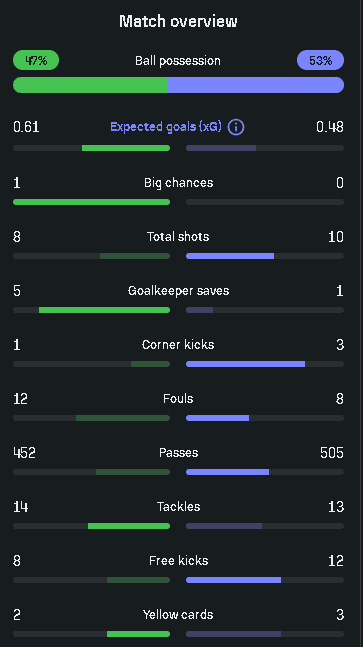Viewport: 363px width, 647px height.
Task: Click the green 47% possession badge
Action: point(36,60)
